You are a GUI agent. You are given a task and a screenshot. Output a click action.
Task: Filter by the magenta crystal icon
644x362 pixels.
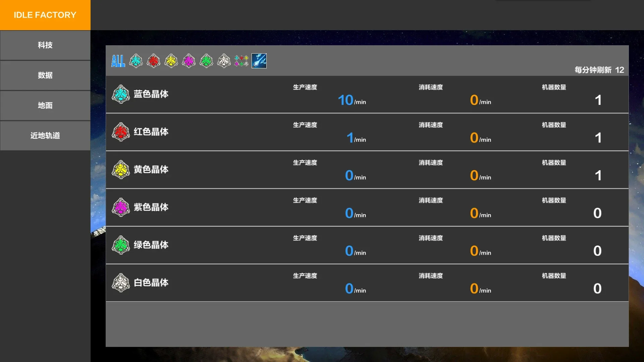[189, 61]
